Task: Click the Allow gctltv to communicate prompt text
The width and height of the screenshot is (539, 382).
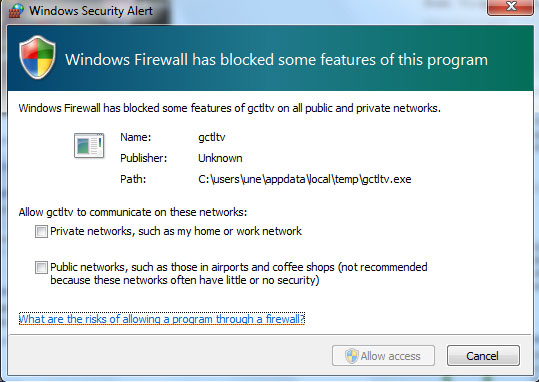Action: [x=133, y=212]
